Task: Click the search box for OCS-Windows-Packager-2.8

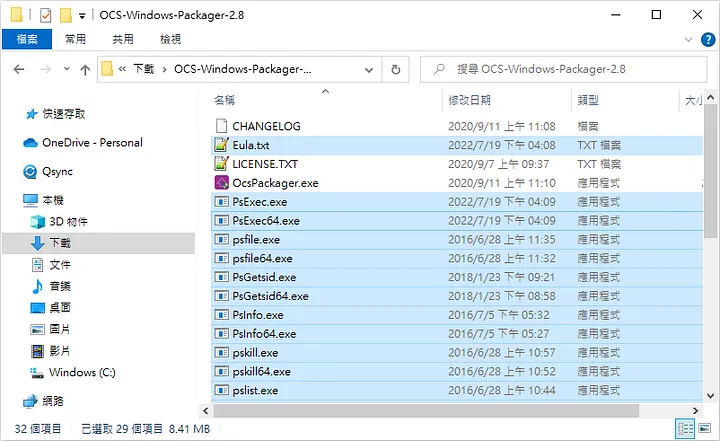Action: (563, 69)
